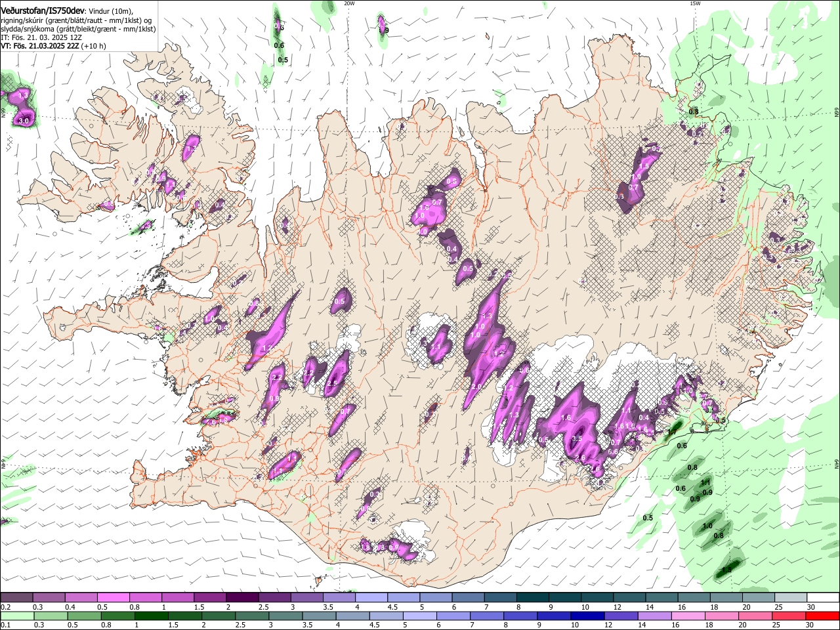
Task: Select the top-row swatch labeled 0.8
Action: coord(145,597)
